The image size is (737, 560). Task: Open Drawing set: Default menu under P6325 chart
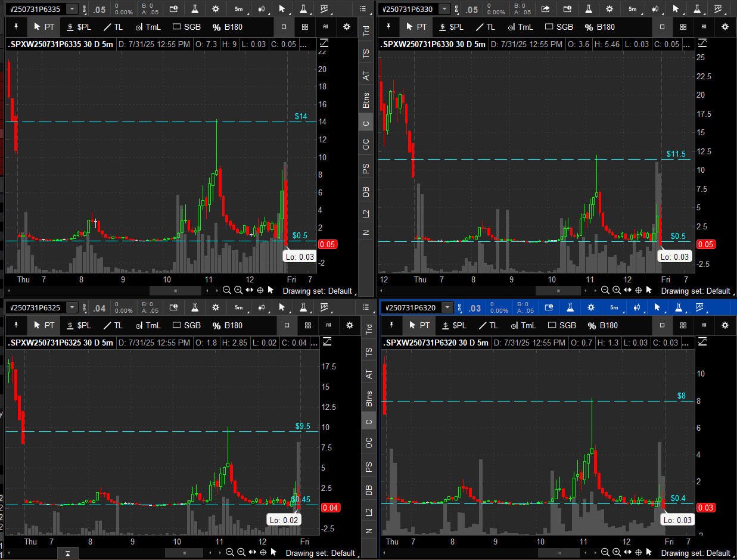(321, 553)
